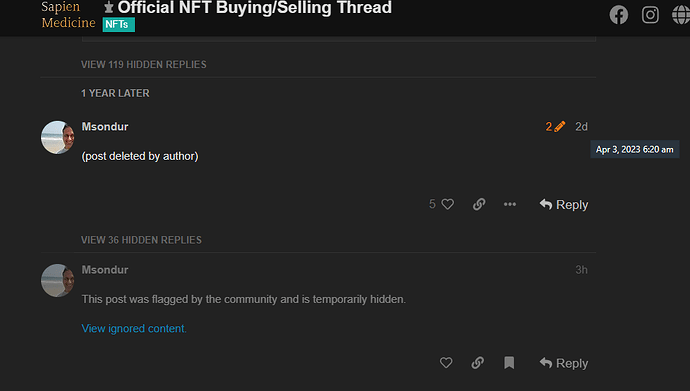
Task: Show more actions with ellipsis icon
Action: pos(510,204)
